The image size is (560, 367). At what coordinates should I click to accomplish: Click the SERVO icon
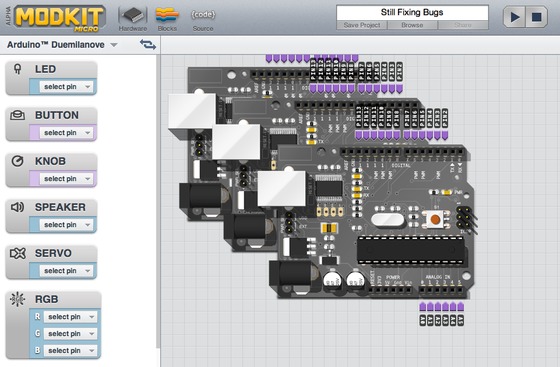[x=18, y=253]
